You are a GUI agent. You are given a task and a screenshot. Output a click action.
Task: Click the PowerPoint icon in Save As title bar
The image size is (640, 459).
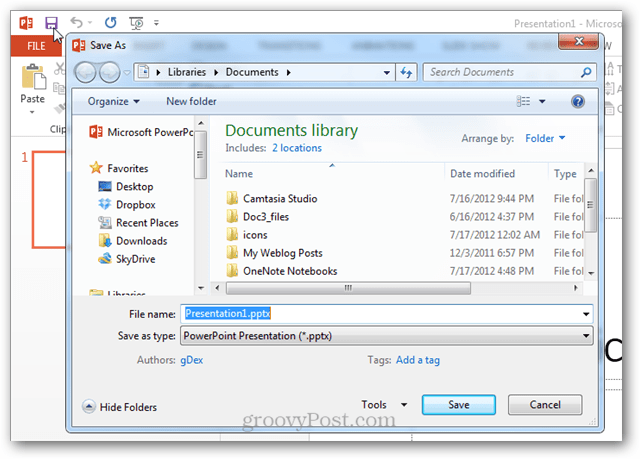pos(78,45)
